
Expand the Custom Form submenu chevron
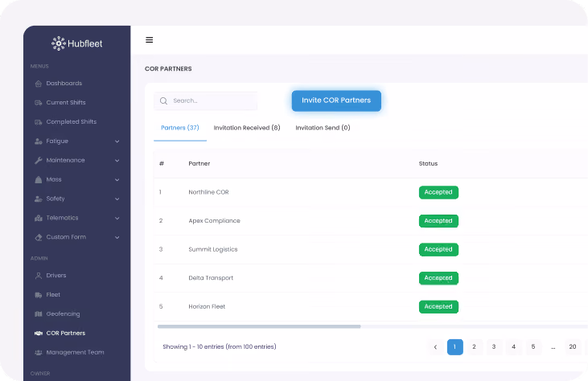pos(117,237)
